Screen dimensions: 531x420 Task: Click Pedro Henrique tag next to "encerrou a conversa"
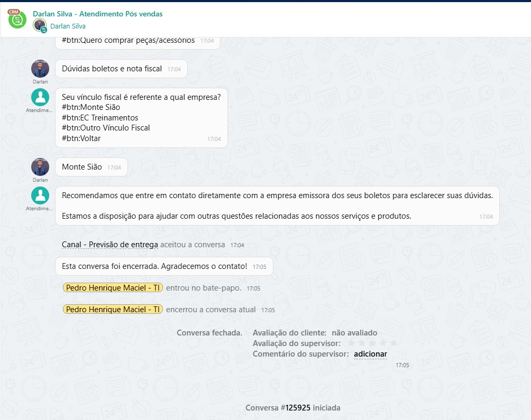point(113,309)
